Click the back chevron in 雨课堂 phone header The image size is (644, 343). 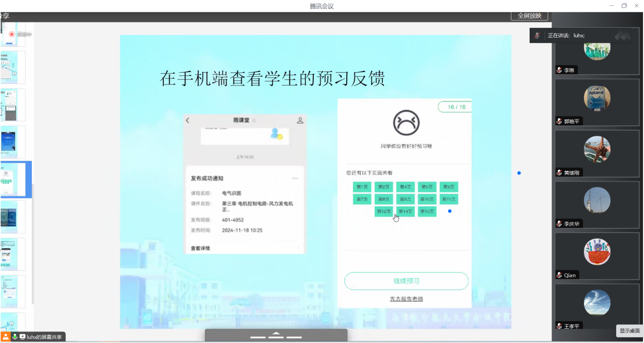(x=188, y=120)
